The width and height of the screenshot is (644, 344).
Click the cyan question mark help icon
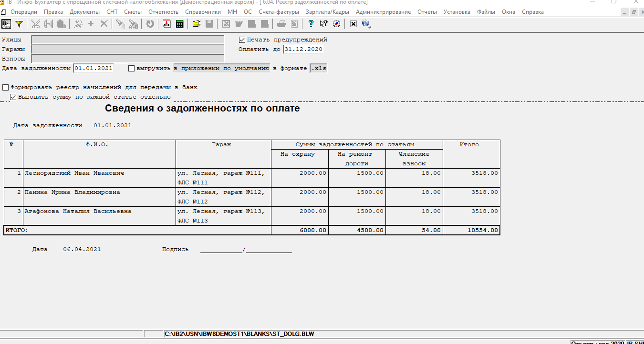click(x=311, y=23)
